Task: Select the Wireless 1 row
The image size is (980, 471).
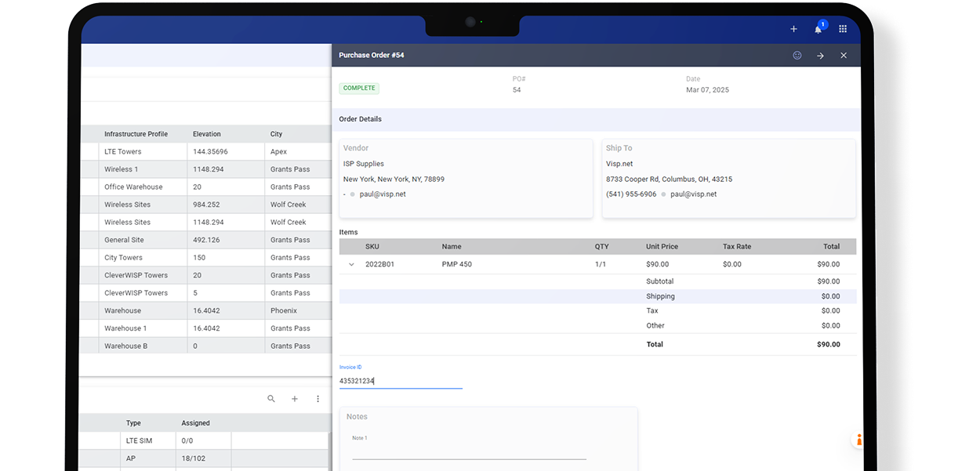Action: pos(206,169)
